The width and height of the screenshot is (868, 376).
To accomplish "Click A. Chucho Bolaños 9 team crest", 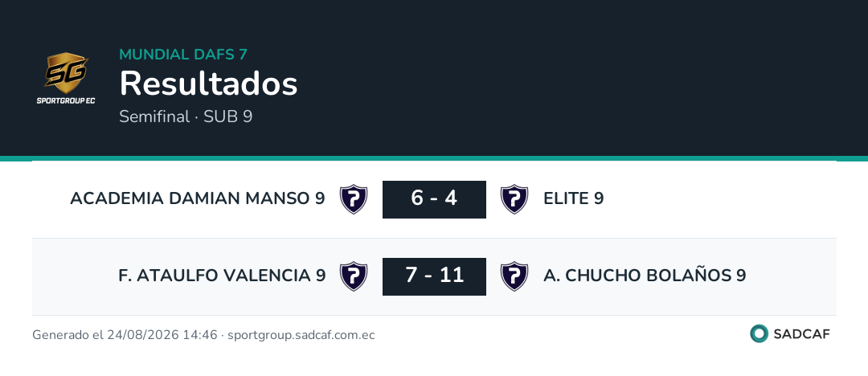I will 514,276.
